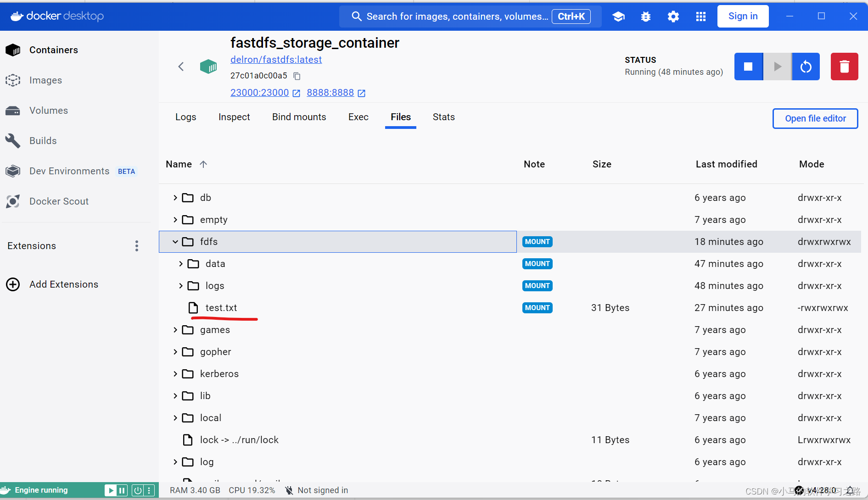868x500 pixels.
Task: Click the Open file editor button
Action: (x=815, y=118)
